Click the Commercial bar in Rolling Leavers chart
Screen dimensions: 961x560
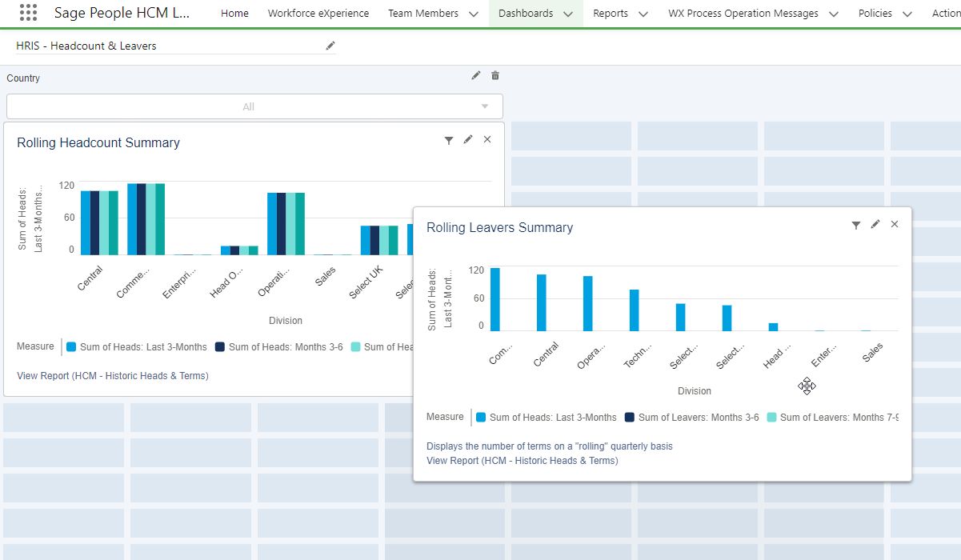click(x=495, y=299)
